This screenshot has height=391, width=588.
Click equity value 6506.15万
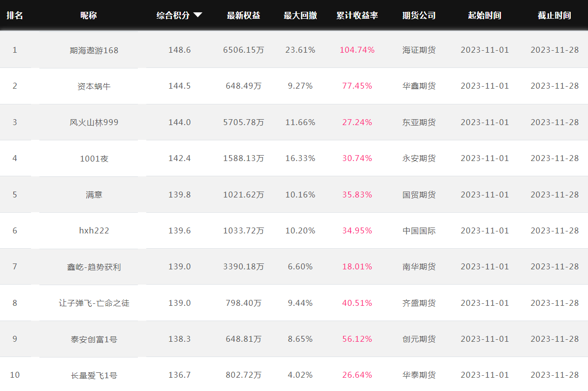(x=244, y=50)
